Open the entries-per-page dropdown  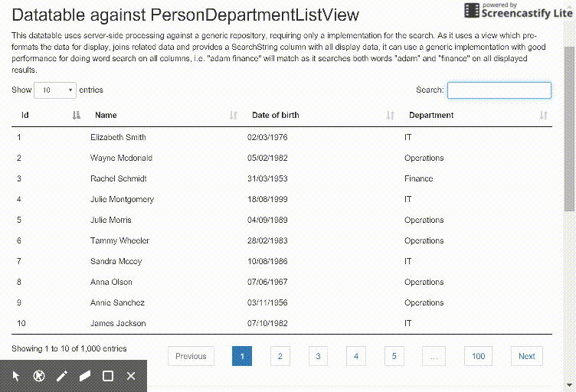tap(55, 90)
